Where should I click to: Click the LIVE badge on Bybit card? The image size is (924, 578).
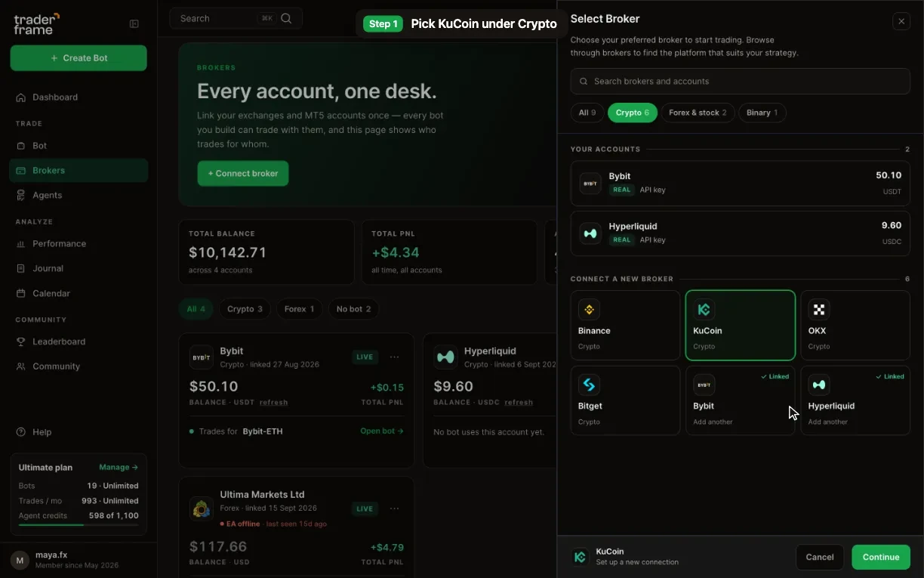pos(365,357)
